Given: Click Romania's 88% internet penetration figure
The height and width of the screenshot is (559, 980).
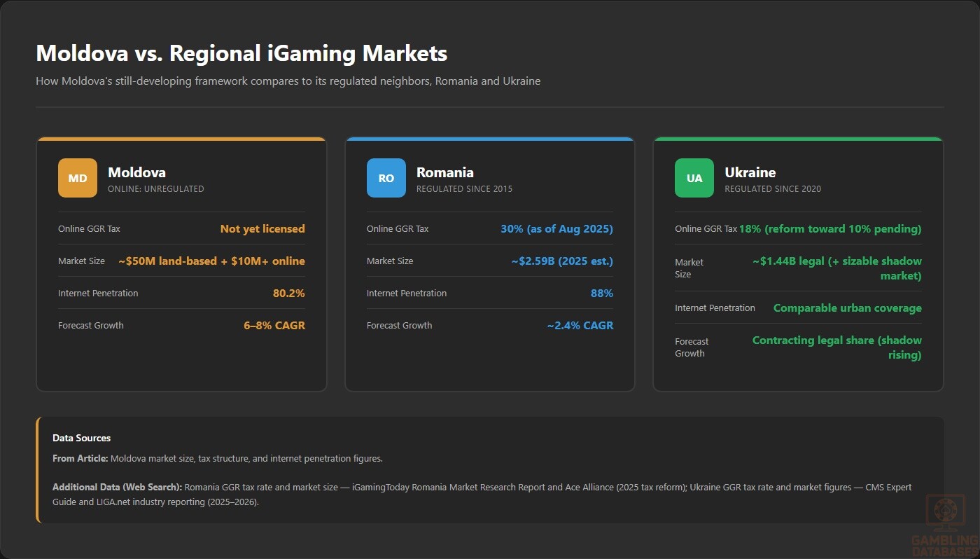Looking at the screenshot, I should click(x=602, y=293).
